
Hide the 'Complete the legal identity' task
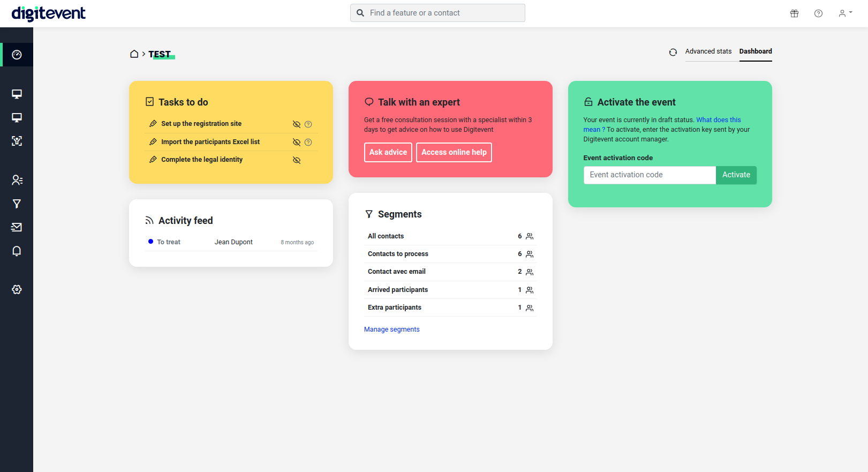[x=297, y=160]
